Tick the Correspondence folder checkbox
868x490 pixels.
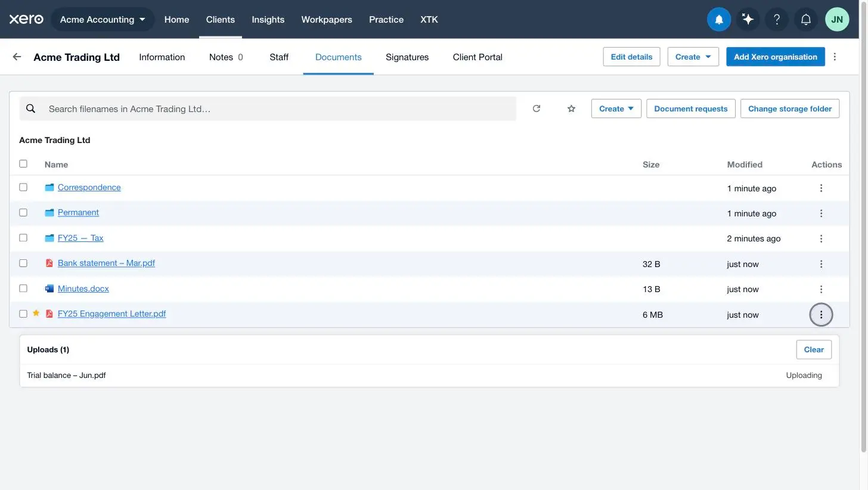coord(23,187)
